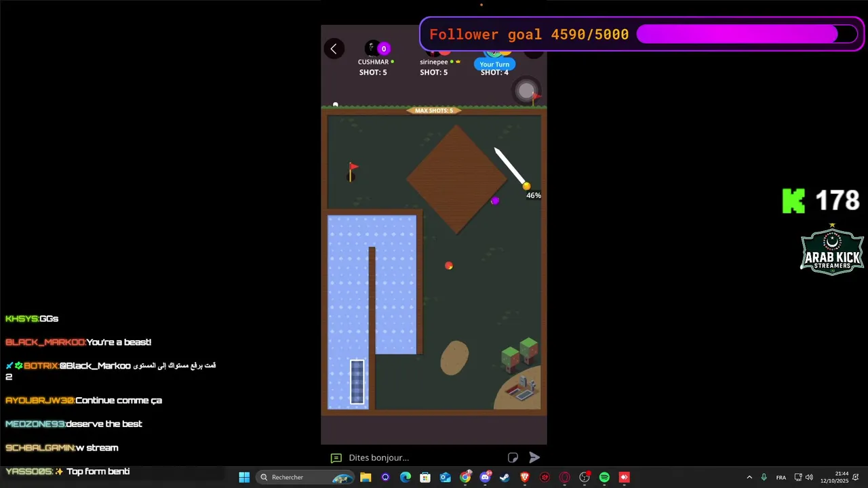Open the notification bell in tray

click(x=856, y=477)
